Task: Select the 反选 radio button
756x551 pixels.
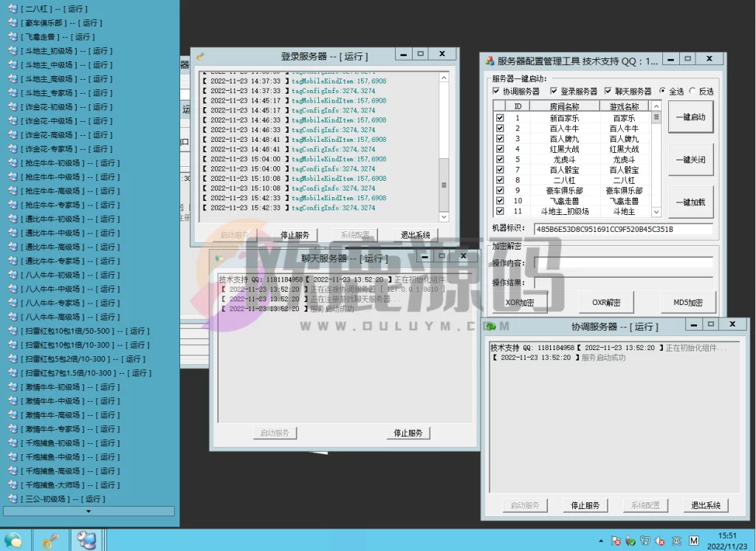Action: 692,92
